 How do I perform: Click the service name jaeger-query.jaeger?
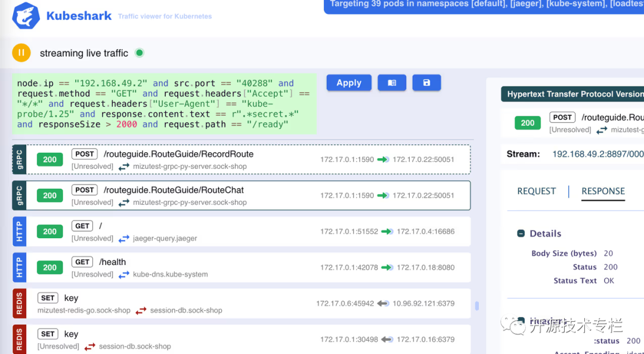point(165,238)
